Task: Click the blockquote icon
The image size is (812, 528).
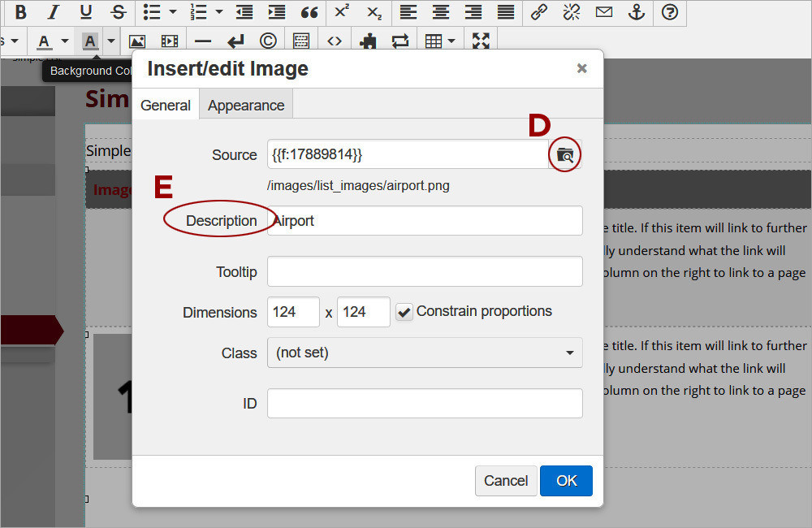Action: (x=309, y=12)
